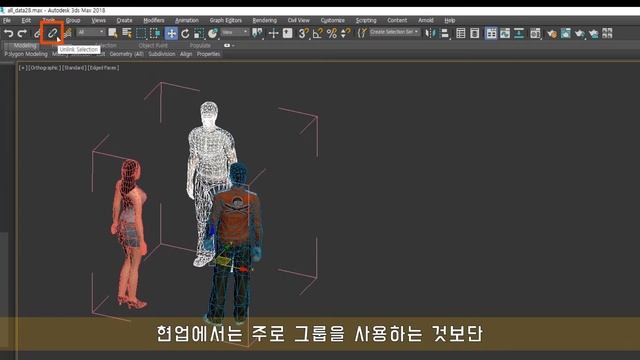Viewport: 640px width, 360px height.
Task: Open the File menu
Action: point(7,20)
